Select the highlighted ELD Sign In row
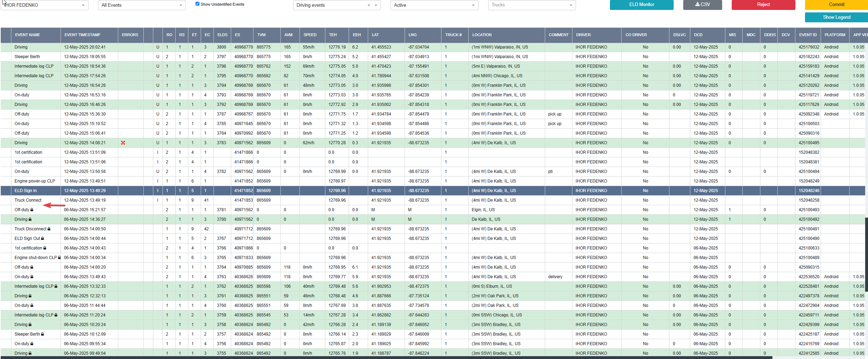868x359 pixels. point(434,191)
